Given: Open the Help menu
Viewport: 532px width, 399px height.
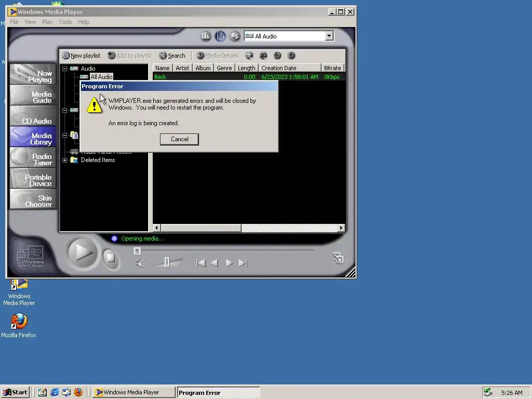Looking at the screenshot, I should (x=84, y=22).
